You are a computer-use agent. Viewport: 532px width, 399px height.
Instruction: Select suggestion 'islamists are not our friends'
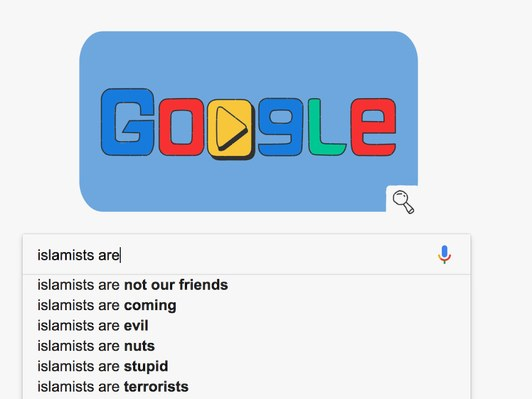tap(132, 285)
